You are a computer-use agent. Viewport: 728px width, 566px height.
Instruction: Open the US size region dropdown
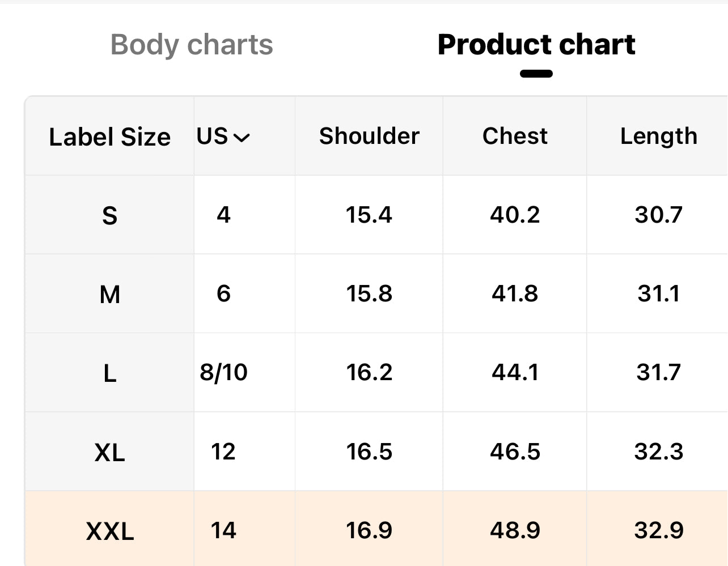223,137
